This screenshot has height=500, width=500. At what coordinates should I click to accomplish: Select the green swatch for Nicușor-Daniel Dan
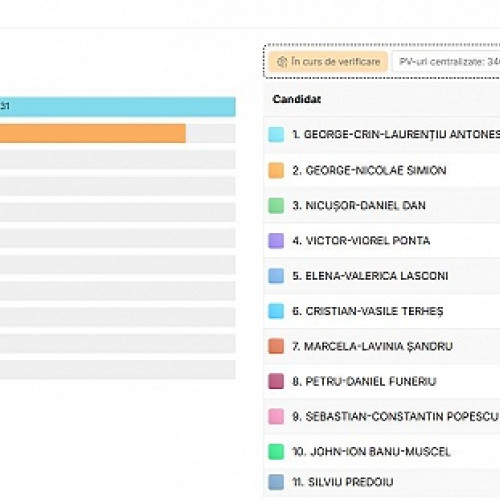pos(276,205)
